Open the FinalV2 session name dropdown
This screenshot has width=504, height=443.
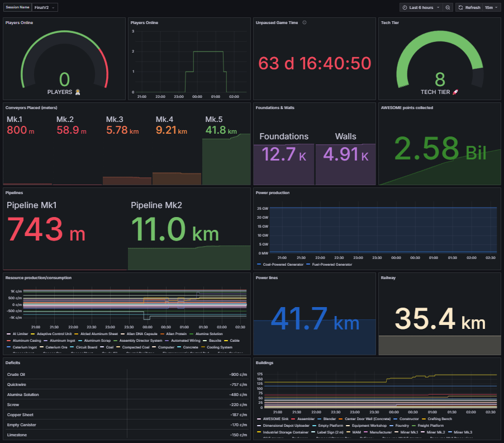click(45, 7)
